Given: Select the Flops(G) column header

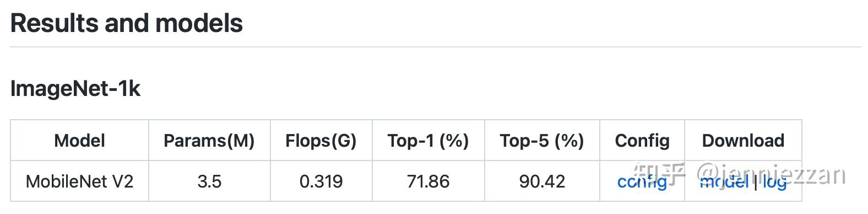Looking at the screenshot, I should point(321,141).
